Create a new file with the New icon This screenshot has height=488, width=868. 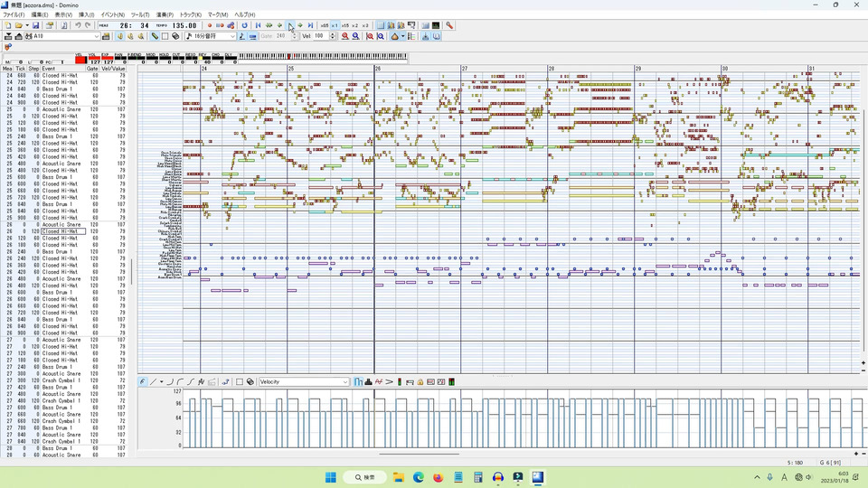coord(8,25)
